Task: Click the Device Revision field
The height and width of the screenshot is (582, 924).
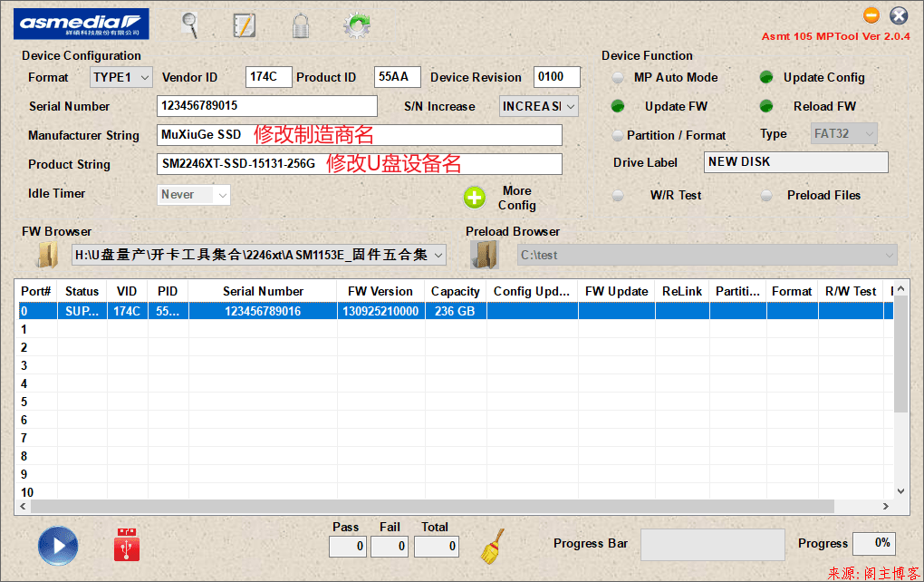Action: pos(557,77)
